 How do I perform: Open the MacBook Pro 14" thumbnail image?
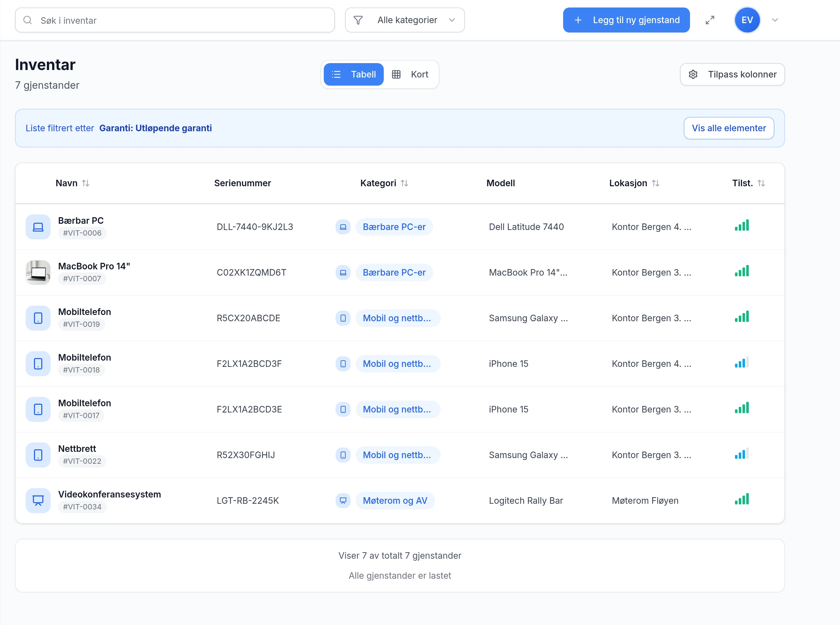38,272
